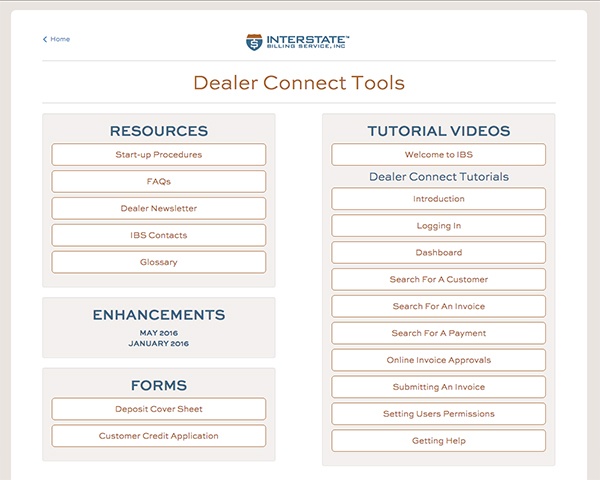
Task: Open Setting Users Permissions tutorial
Action: click(x=439, y=414)
